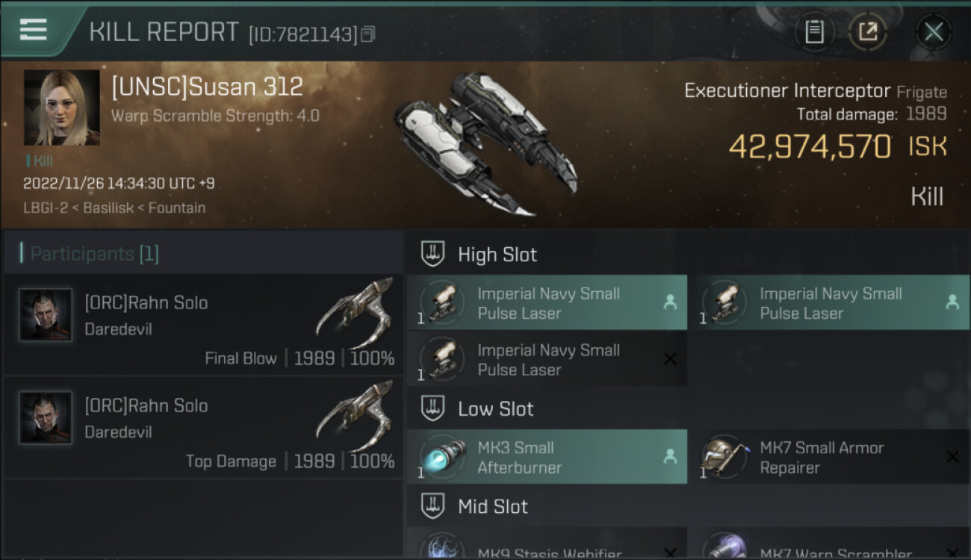Click Rahn Solo's Top Damage portrait

click(46, 418)
